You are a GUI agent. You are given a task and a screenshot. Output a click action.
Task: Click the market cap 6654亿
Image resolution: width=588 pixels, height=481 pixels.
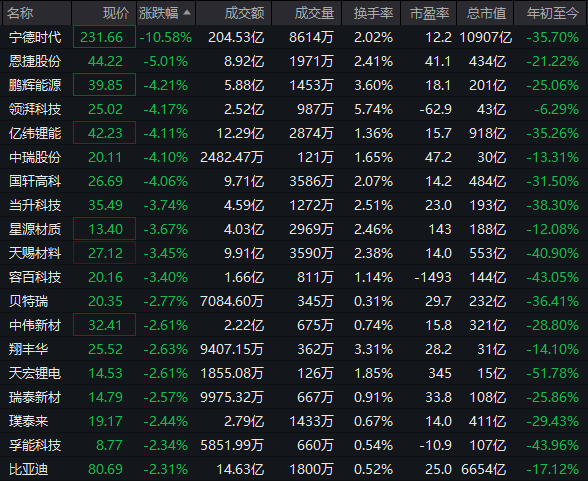pos(483,469)
